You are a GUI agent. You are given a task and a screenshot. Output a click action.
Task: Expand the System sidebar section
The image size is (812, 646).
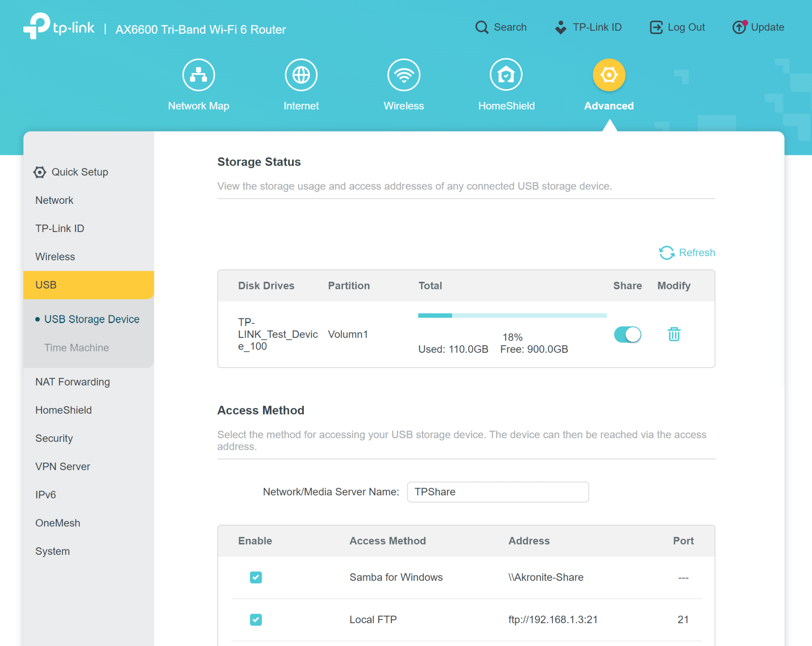click(53, 551)
